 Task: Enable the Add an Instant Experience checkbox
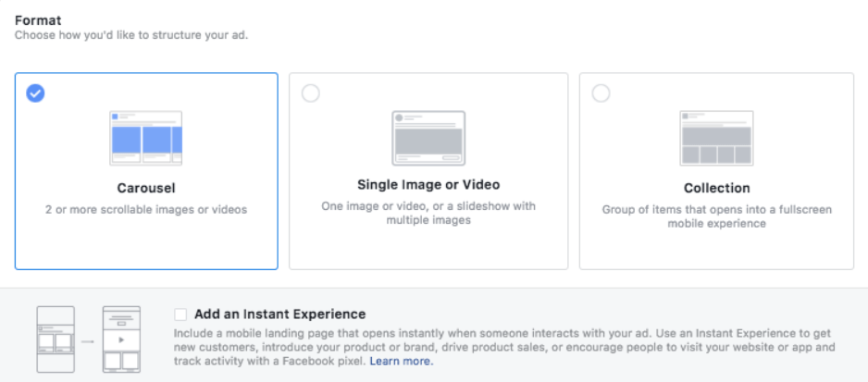(x=180, y=314)
